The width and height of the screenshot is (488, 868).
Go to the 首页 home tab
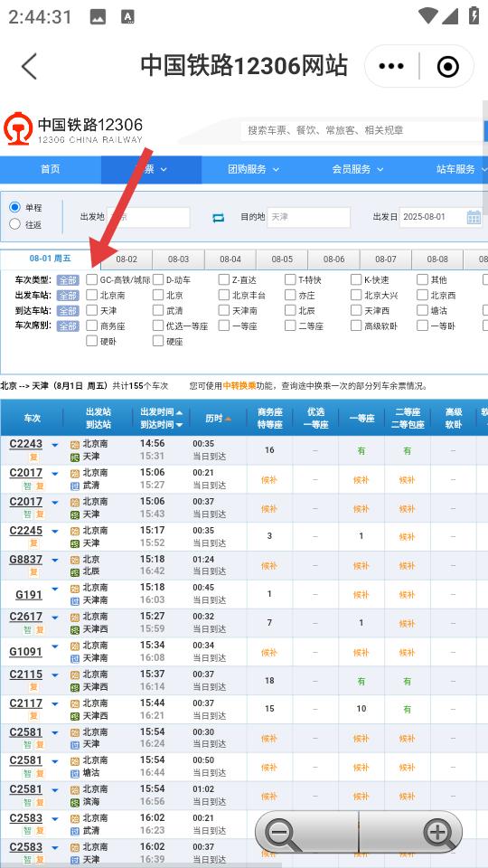tap(51, 169)
